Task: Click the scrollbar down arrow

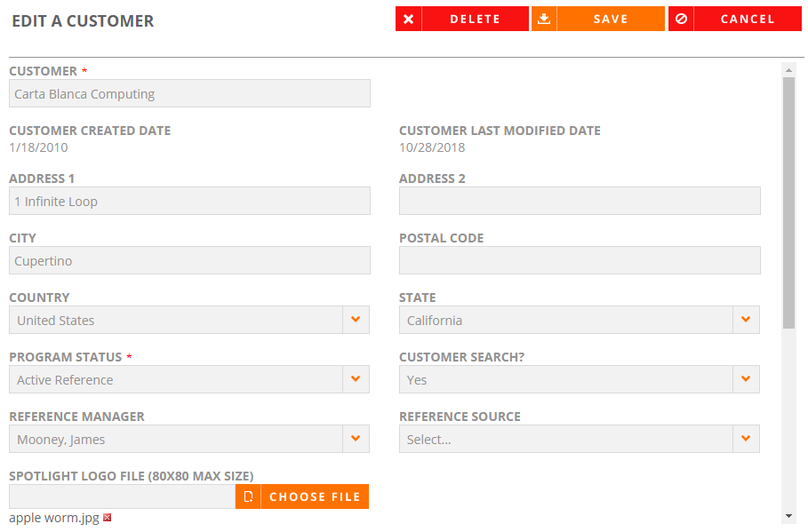Action: pyautogui.click(x=788, y=516)
